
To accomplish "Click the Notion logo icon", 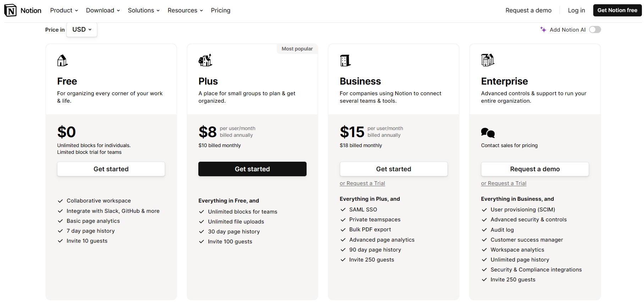I will (x=11, y=10).
